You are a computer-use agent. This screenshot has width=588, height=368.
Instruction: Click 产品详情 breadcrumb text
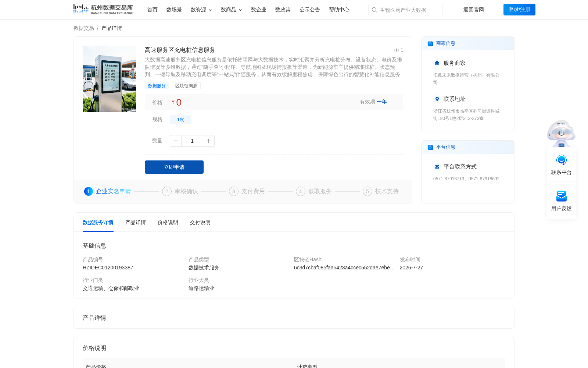pyautogui.click(x=112, y=28)
